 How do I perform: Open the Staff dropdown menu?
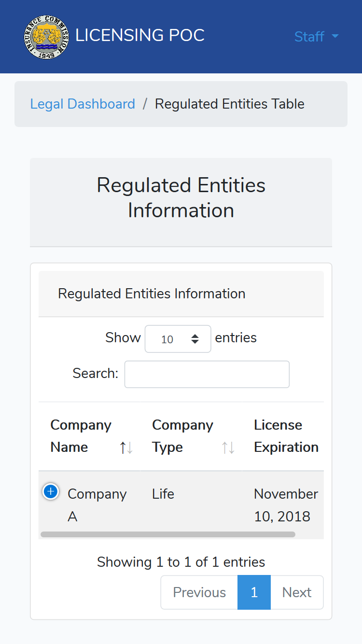click(x=317, y=37)
